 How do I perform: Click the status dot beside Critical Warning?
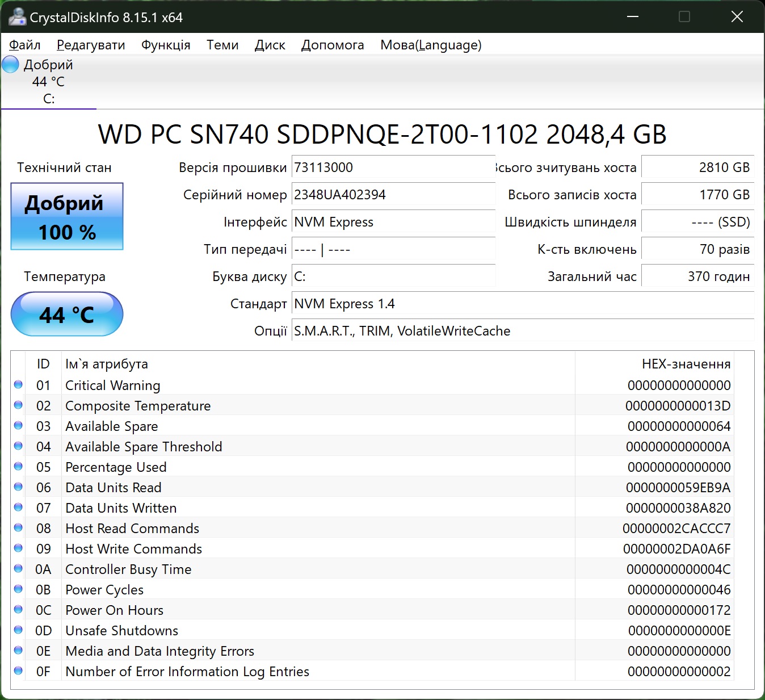(18, 385)
